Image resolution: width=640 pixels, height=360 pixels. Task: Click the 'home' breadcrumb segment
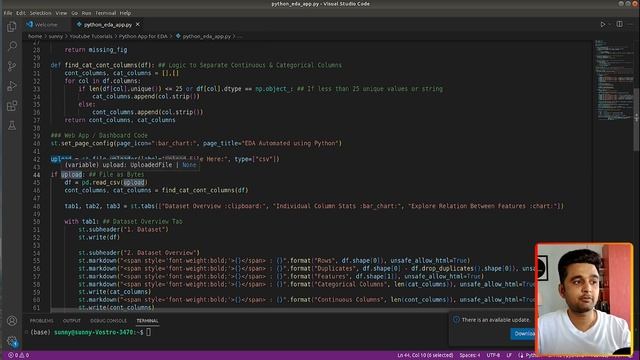point(35,36)
